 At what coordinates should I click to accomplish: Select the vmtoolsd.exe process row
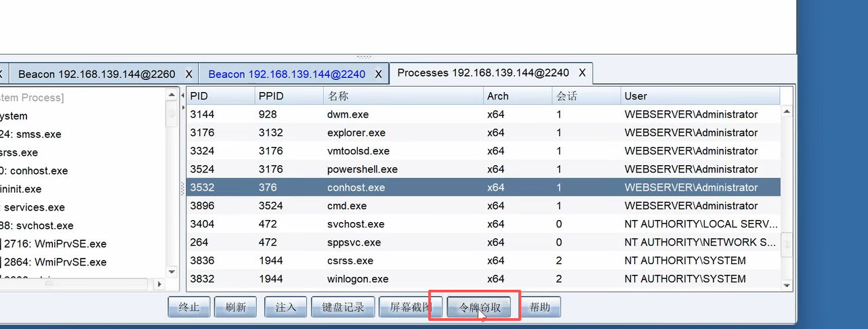(483, 151)
